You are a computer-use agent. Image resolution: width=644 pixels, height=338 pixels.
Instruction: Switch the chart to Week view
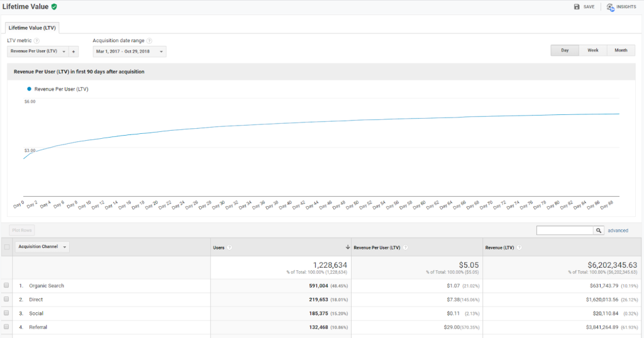pos(592,50)
